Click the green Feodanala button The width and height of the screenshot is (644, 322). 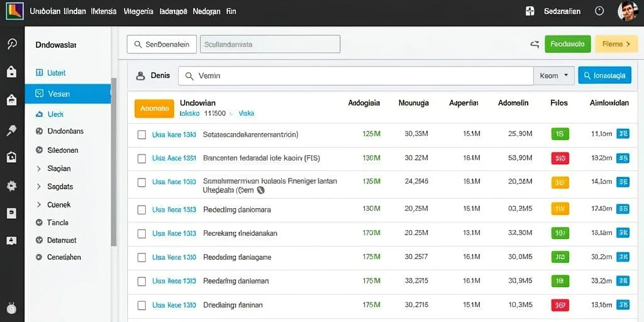tap(568, 44)
